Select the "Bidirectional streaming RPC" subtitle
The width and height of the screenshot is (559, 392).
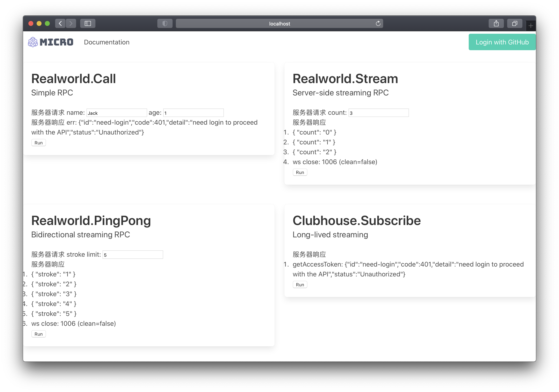pyautogui.click(x=81, y=235)
